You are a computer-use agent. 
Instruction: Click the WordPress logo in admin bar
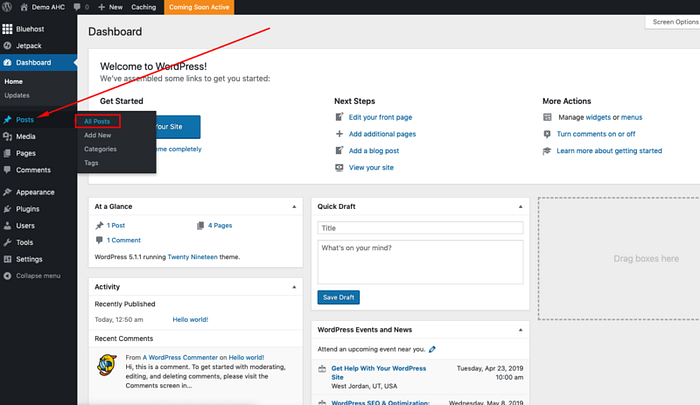tap(7, 7)
